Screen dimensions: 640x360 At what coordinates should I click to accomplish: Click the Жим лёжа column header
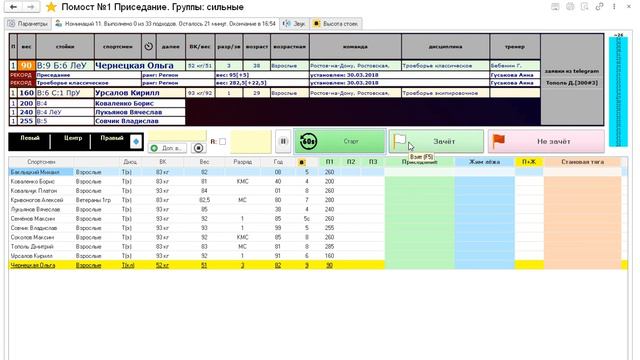[x=484, y=162]
